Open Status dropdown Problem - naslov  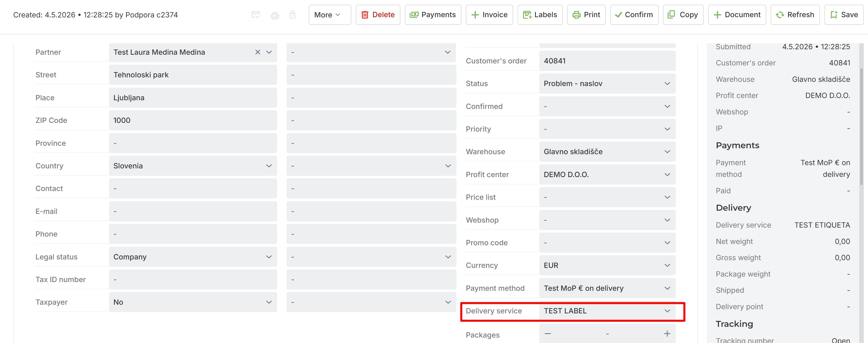click(x=607, y=84)
